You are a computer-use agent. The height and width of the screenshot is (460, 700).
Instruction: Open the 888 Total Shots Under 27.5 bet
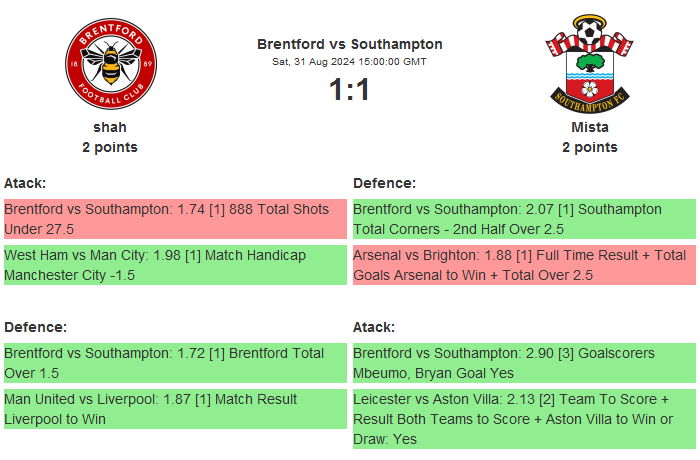click(x=175, y=219)
